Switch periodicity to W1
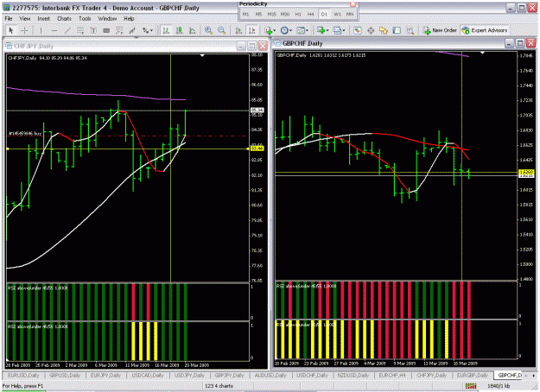Screen dimensions: 540x392 pos(337,14)
